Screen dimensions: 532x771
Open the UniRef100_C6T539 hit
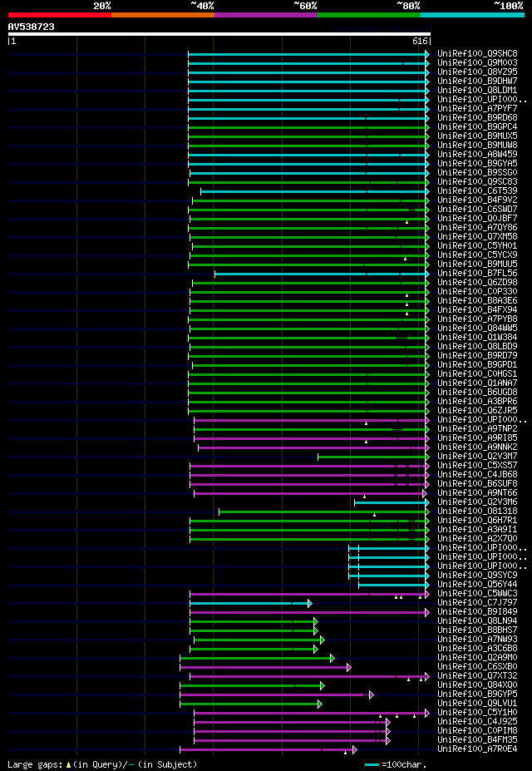477,191
